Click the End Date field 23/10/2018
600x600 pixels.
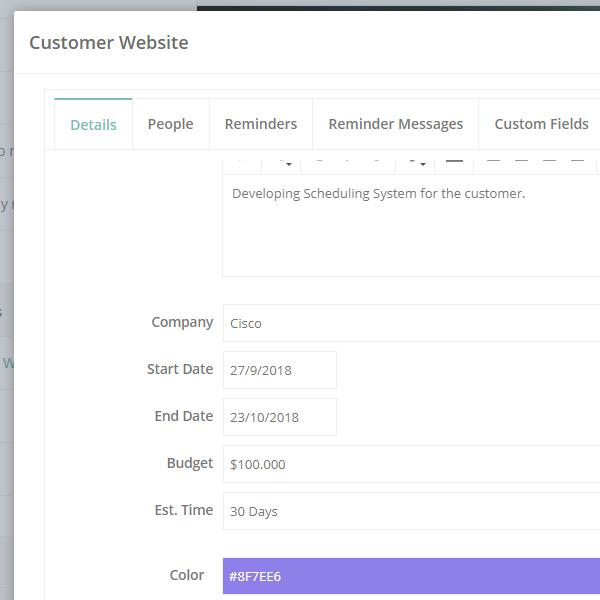click(280, 417)
